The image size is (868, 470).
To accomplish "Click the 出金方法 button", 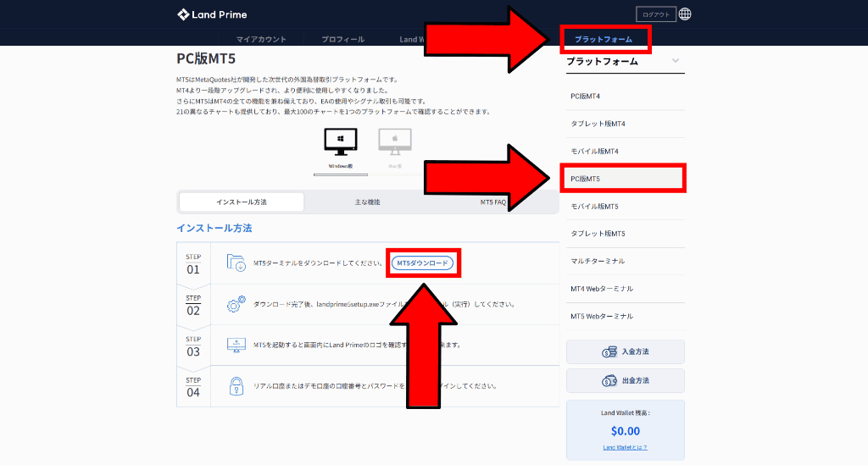I will coord(626,380).
